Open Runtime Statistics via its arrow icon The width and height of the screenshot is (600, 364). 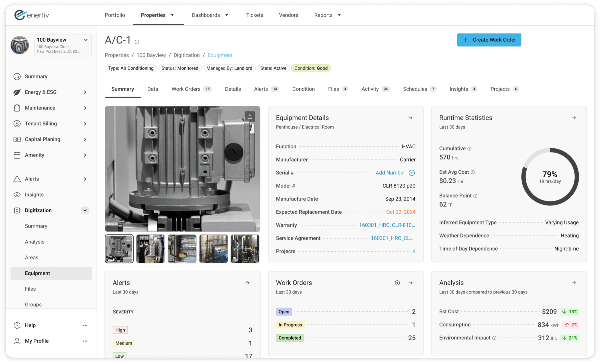point(573,118)
